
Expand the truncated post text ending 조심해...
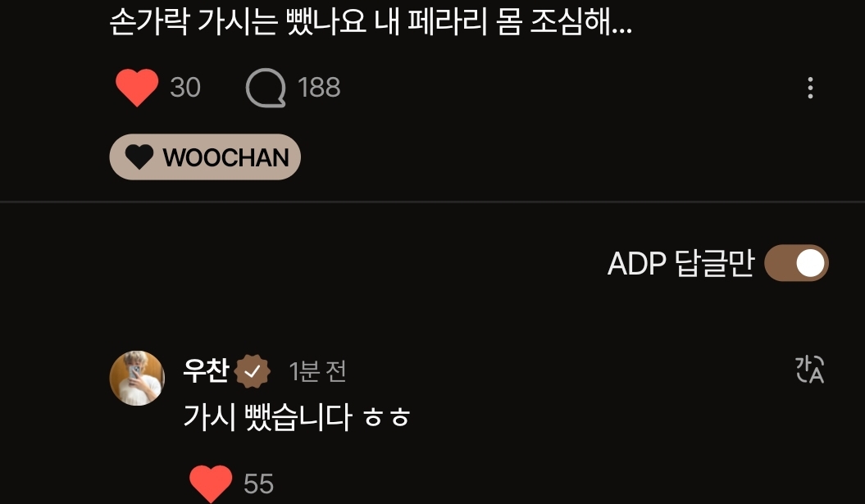371,22
